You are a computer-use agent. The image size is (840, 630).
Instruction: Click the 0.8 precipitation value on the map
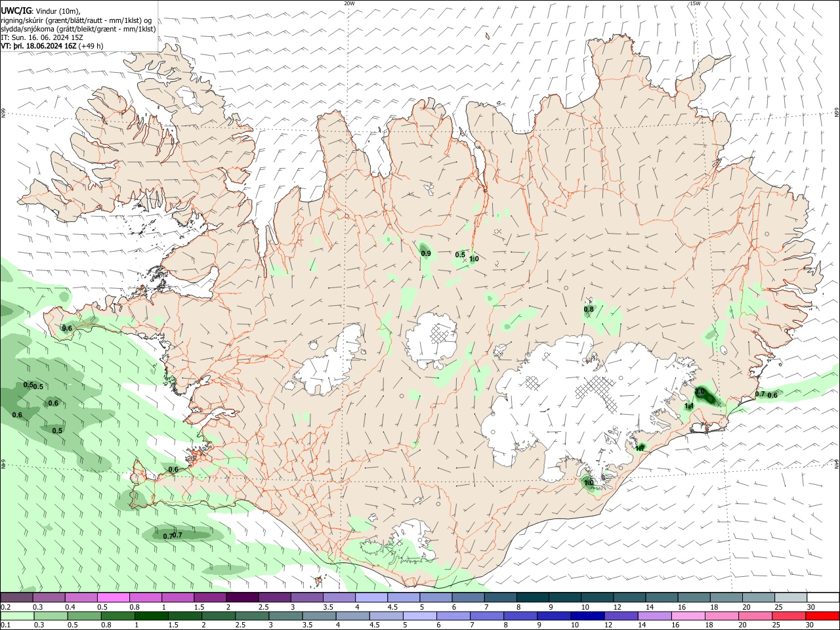pos(589,309)
